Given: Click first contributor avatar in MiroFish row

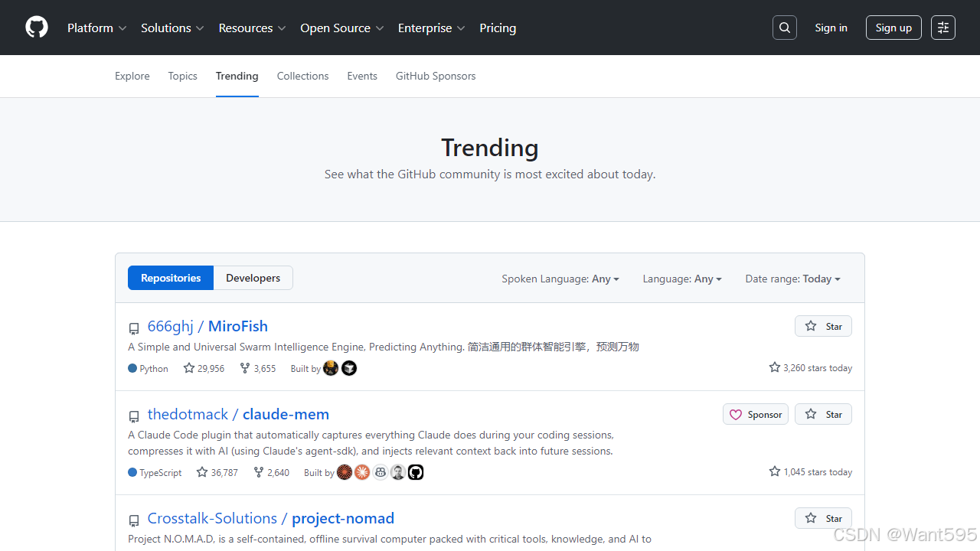Looking at the screenshot, I should point(331,368).
